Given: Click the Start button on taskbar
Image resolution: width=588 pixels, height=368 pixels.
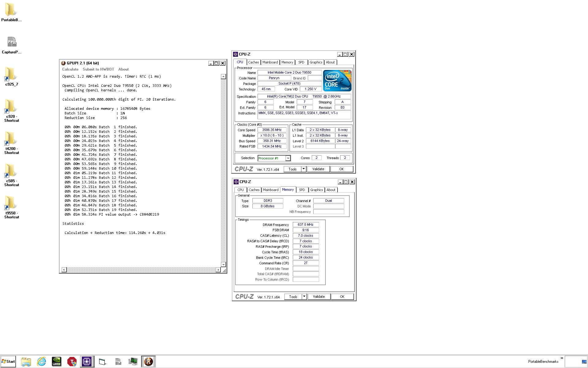Looking at the screenshot, I should tap(8, 362).
